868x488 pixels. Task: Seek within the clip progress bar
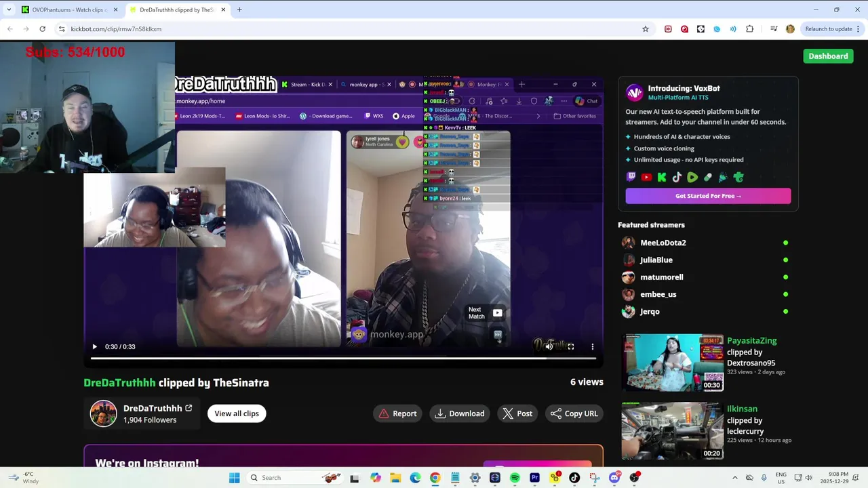343,358
